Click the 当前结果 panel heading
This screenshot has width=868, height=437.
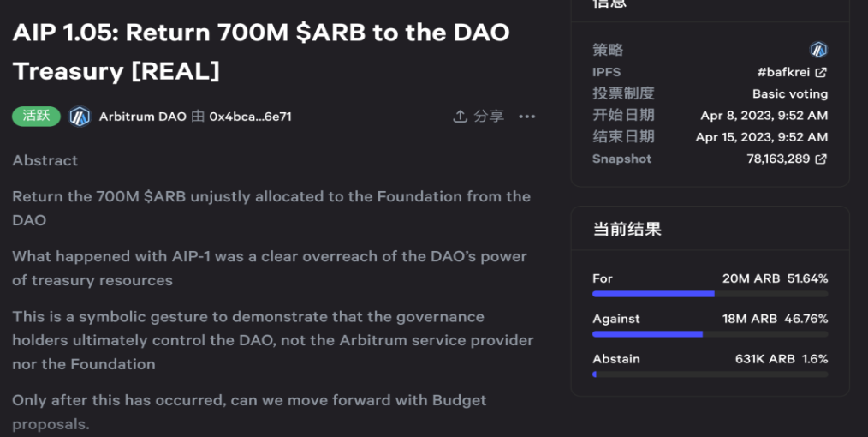[x=627, y=230]
